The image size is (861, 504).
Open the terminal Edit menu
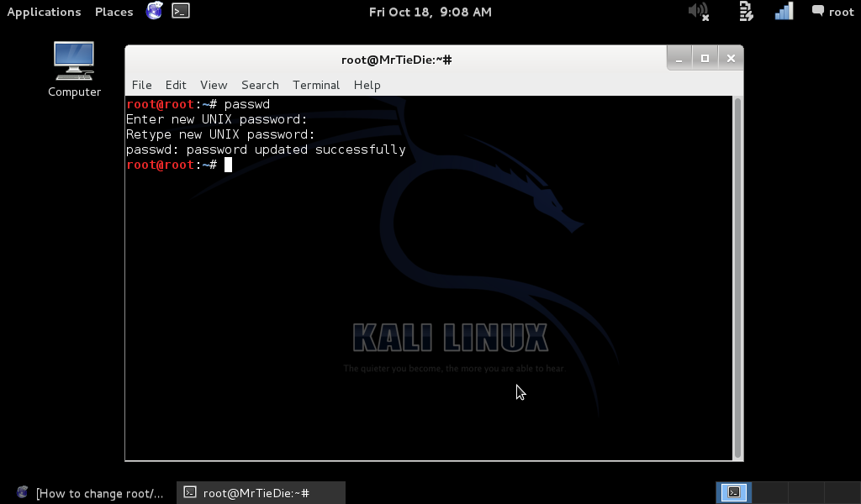[x=176, y=85]
